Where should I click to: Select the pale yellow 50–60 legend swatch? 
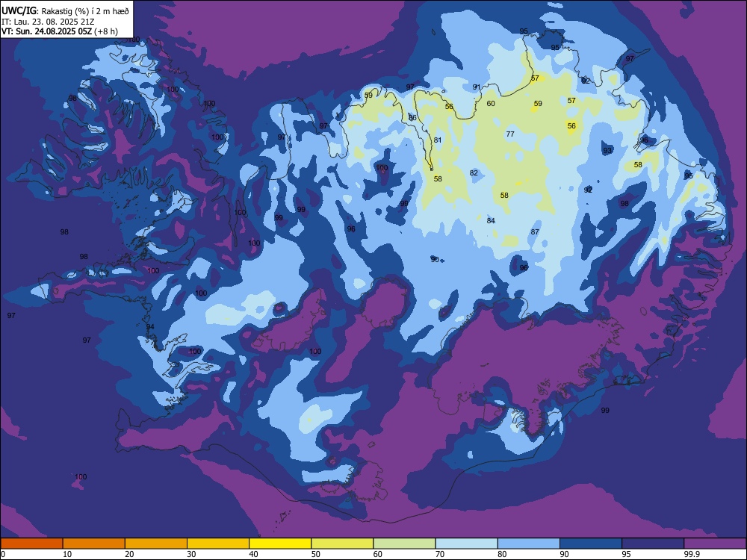point(342,544)
